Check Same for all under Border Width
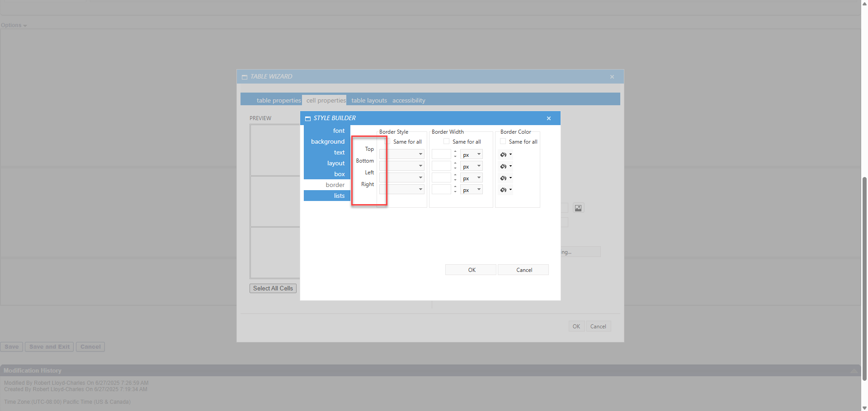The image size is (868, 411). [447, 141]
